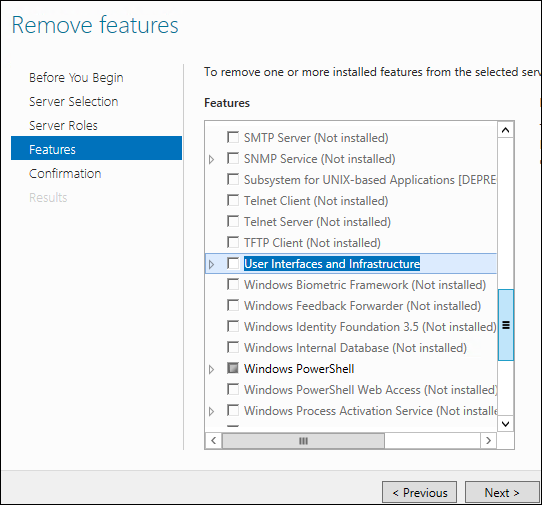
Task: Select Windows Identity Foundation 3.5 text
Action: [370, 327]
